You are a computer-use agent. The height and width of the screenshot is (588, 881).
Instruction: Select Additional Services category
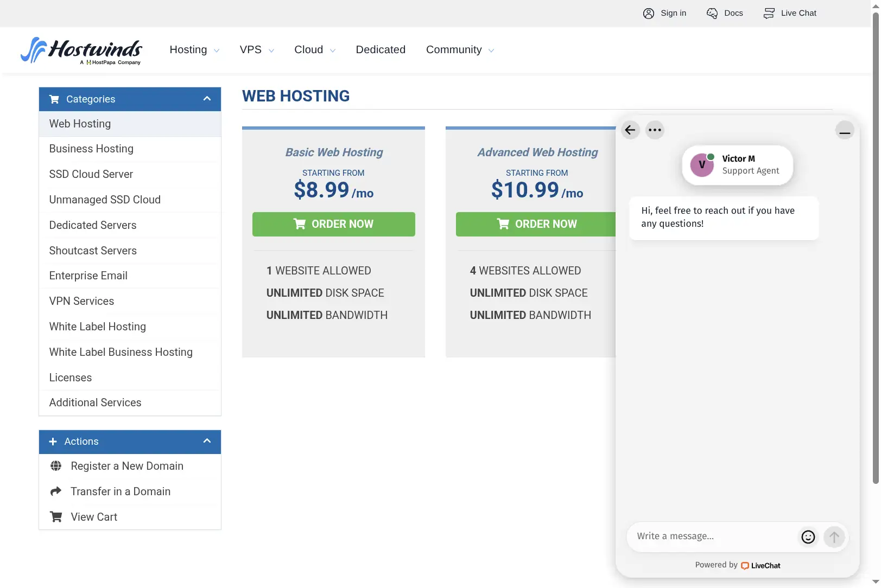click(130, 402)
